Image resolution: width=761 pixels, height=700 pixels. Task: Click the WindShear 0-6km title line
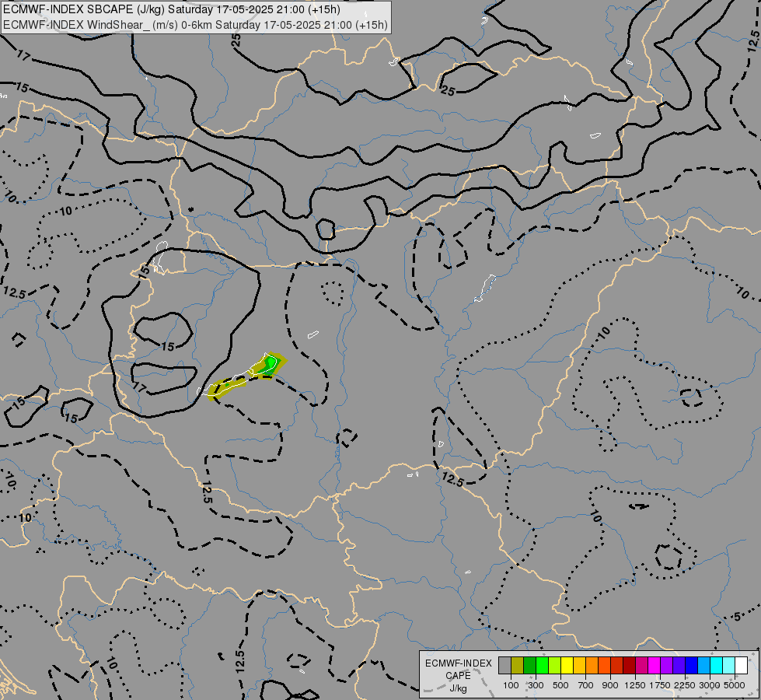[196, 25]
